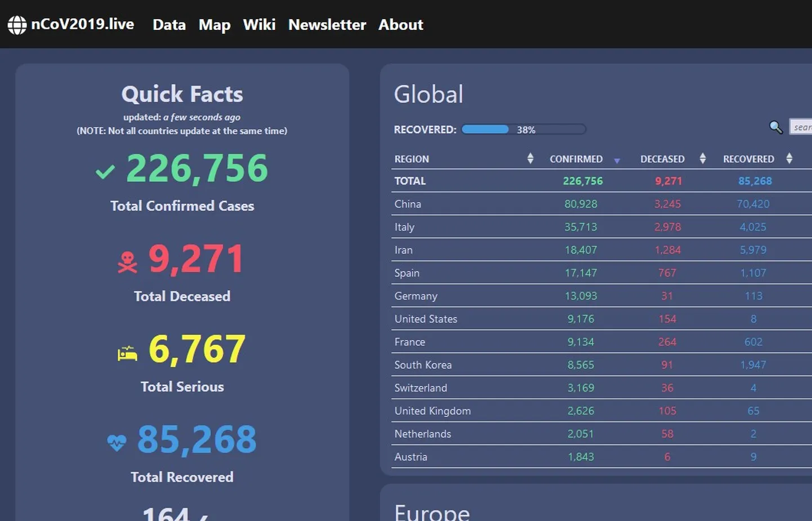Select the Spain region row

[601, 273]
